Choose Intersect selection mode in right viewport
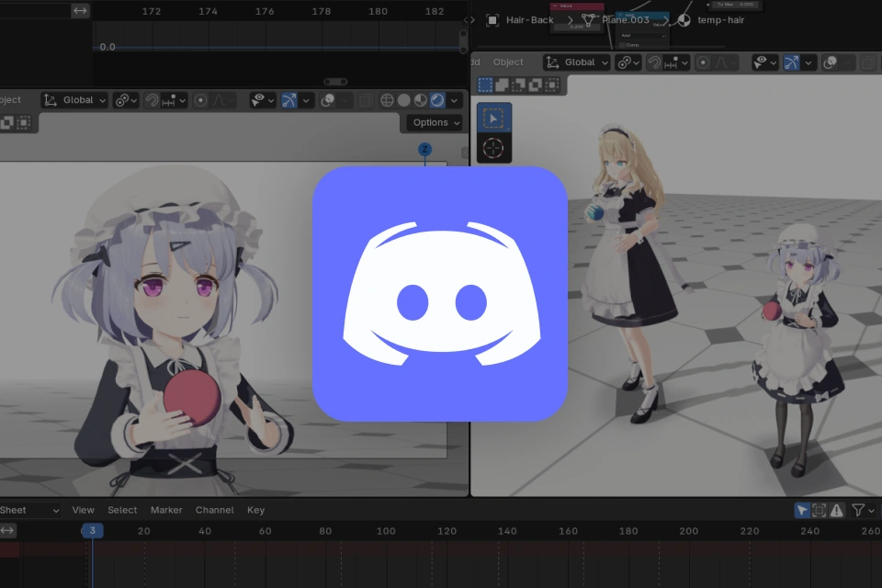 [552, 85]
